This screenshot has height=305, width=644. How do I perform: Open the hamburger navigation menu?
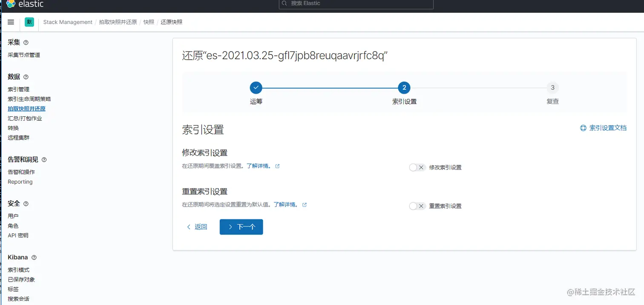coord(11,22)
